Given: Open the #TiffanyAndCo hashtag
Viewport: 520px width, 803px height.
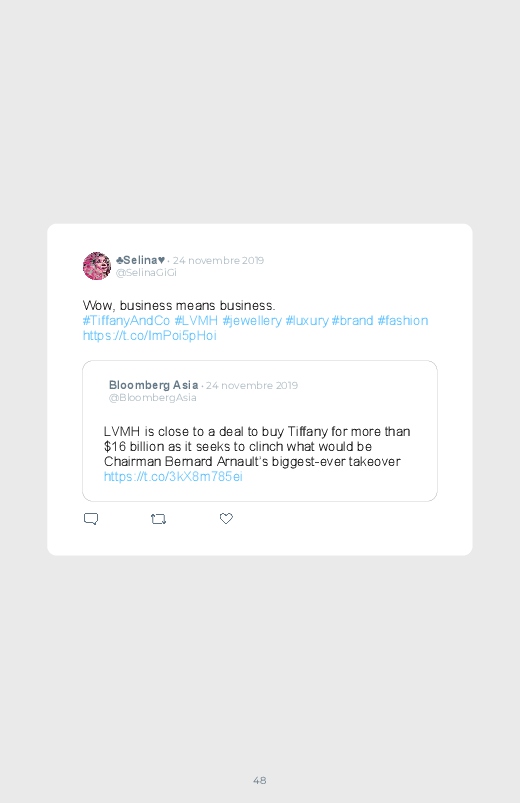Looking at the screenshot, I should (126, 321).
